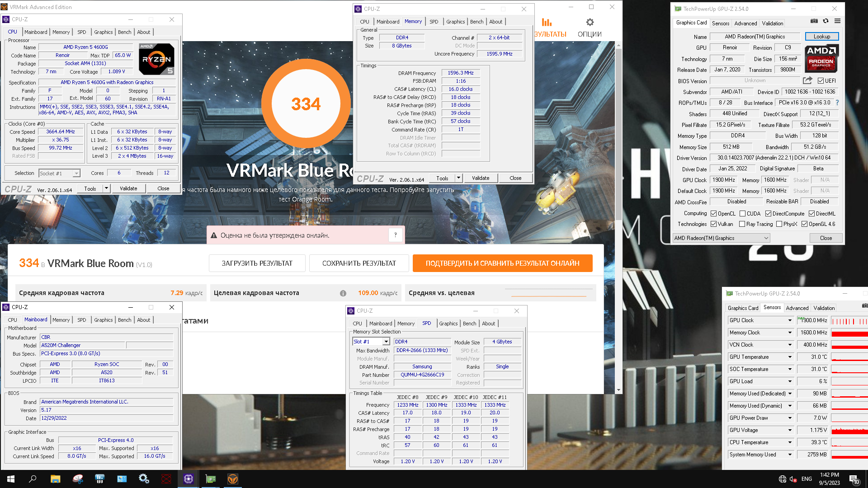868x488 pixels.
Task: Open Snipping Tool from taskbar
Action: click(78, 479)
